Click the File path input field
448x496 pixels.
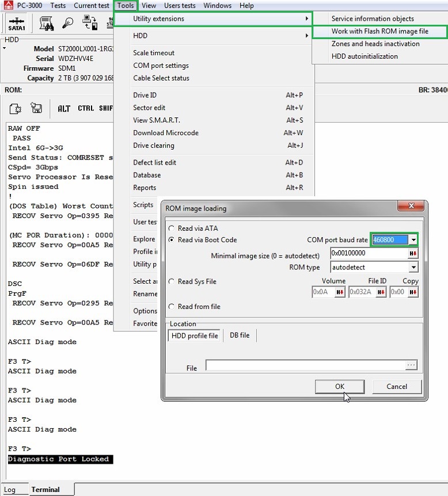click(305, 365)
